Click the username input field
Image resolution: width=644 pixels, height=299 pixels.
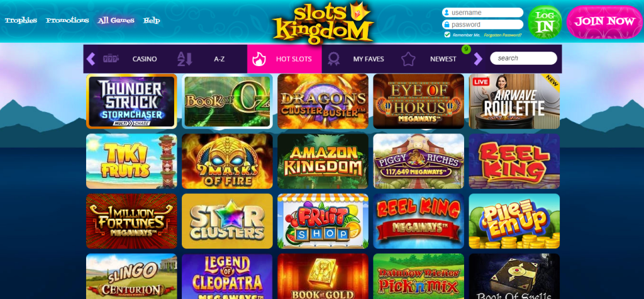[482, 13]
